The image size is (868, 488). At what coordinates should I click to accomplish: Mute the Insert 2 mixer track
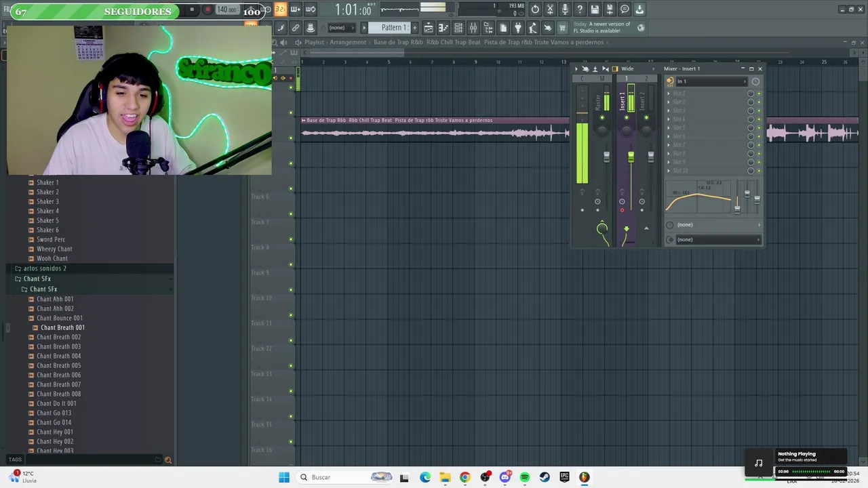pos(646,117)
